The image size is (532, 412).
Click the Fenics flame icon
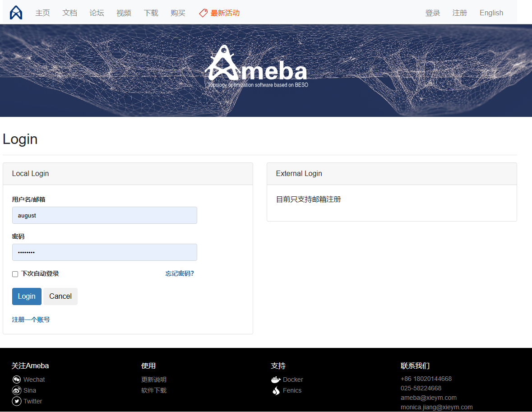[x=276, y=391]
